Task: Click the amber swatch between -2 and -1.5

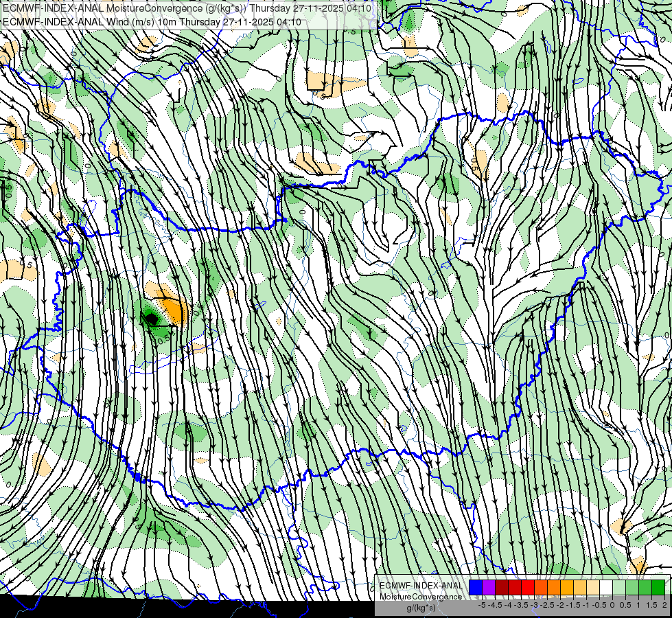Action: click(x=567, y=588)
